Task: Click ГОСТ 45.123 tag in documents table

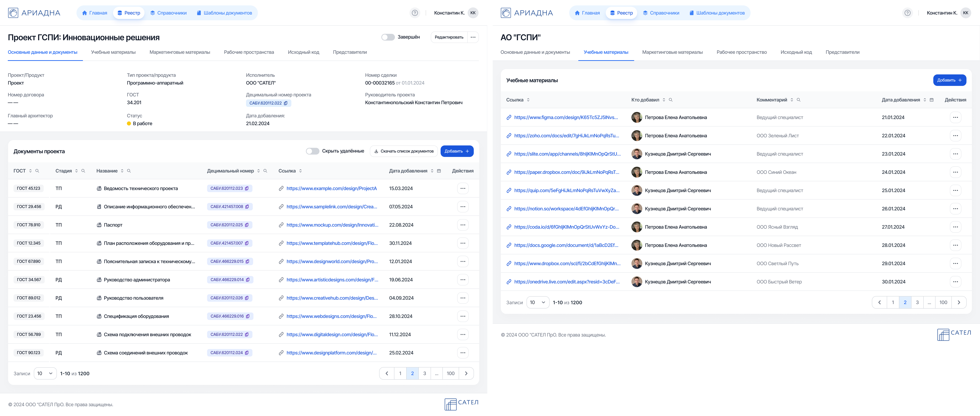Action: [x=29, y=189]
